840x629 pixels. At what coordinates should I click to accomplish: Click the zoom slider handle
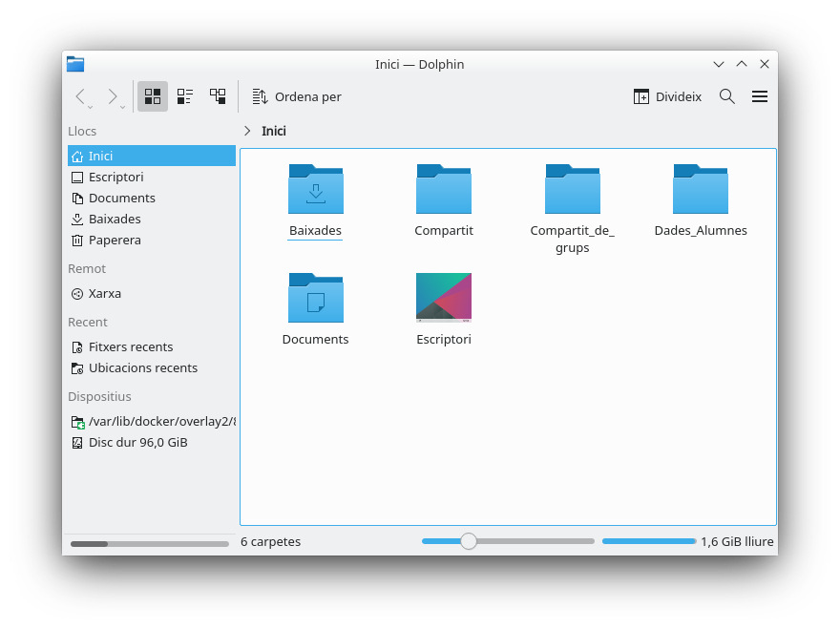[469, 541]
